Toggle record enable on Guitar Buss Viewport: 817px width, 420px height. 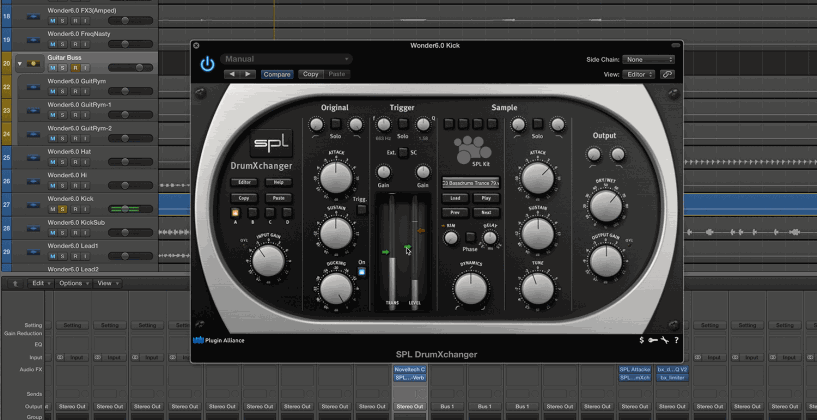coord(75,68)
